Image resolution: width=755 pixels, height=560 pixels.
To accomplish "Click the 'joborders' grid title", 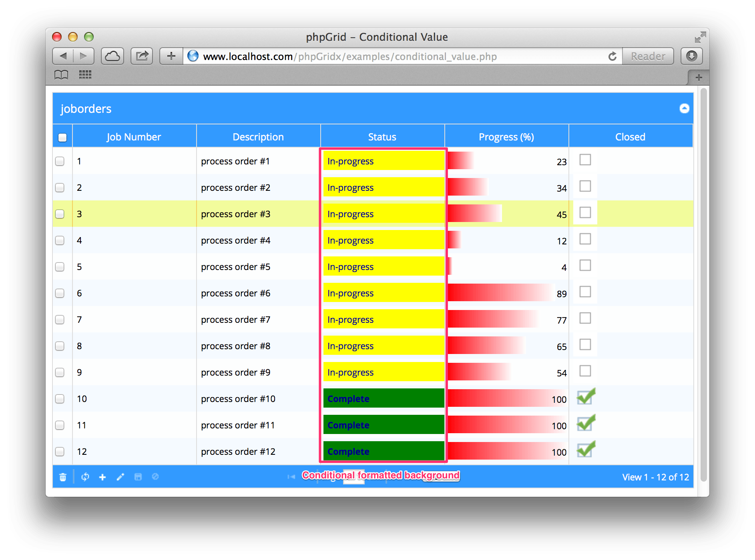I will pyautogui.click(x=86, y=109).
